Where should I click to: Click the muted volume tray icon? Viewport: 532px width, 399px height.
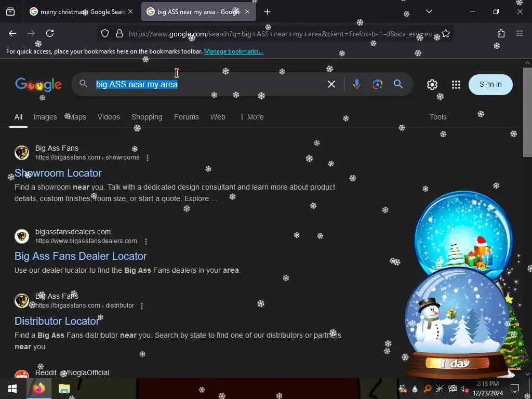tap(464, 389)
